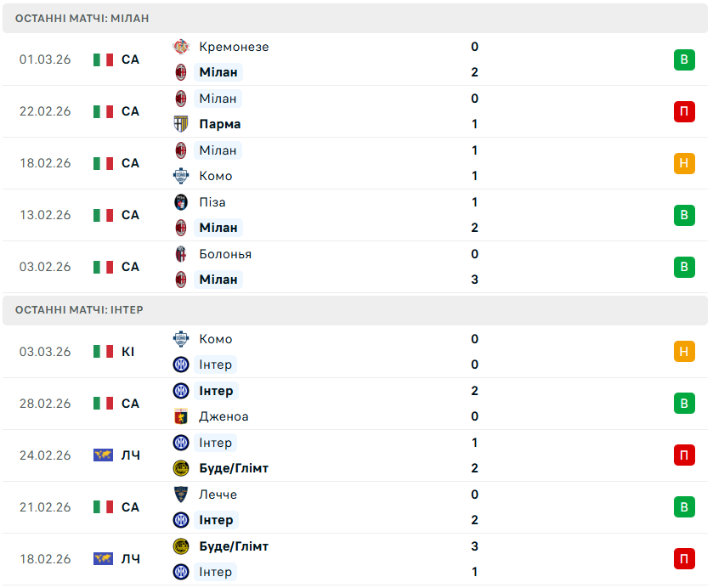Open Дженоа team page link
This screenshot has width=713, height=588.
click(224, 416)
